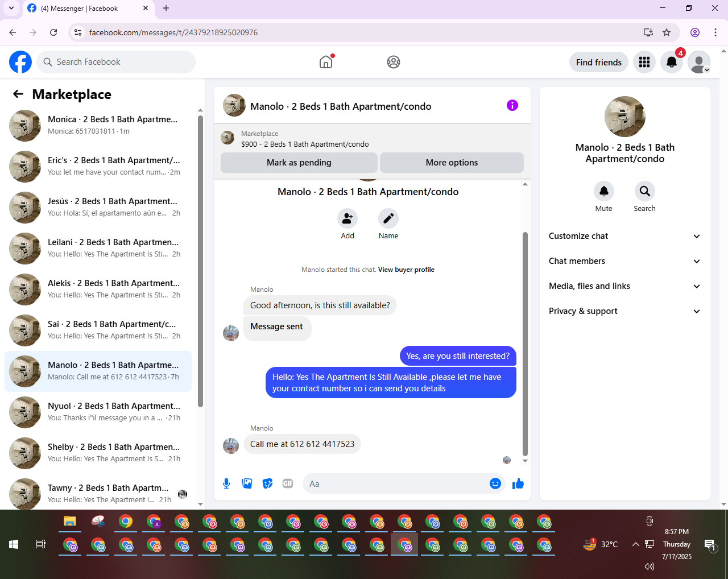Go back using the Marketplace back arrow

(x=18, y=94)
